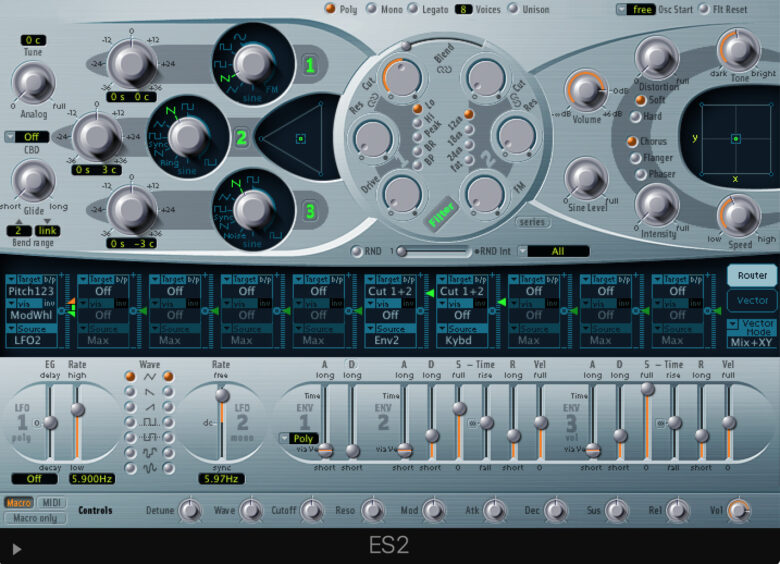Select Soft distortion type
This screenshot has width=780, height=564.
(641, 100)
